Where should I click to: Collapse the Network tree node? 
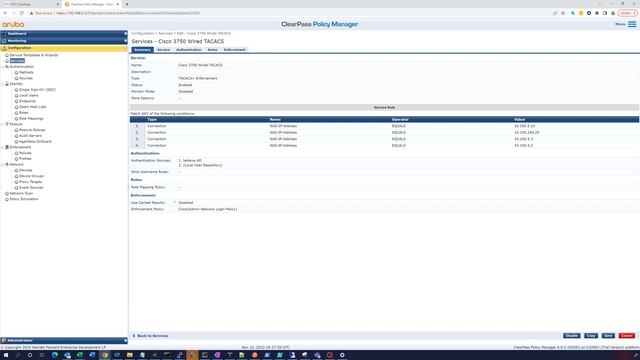tap(3, 164)
